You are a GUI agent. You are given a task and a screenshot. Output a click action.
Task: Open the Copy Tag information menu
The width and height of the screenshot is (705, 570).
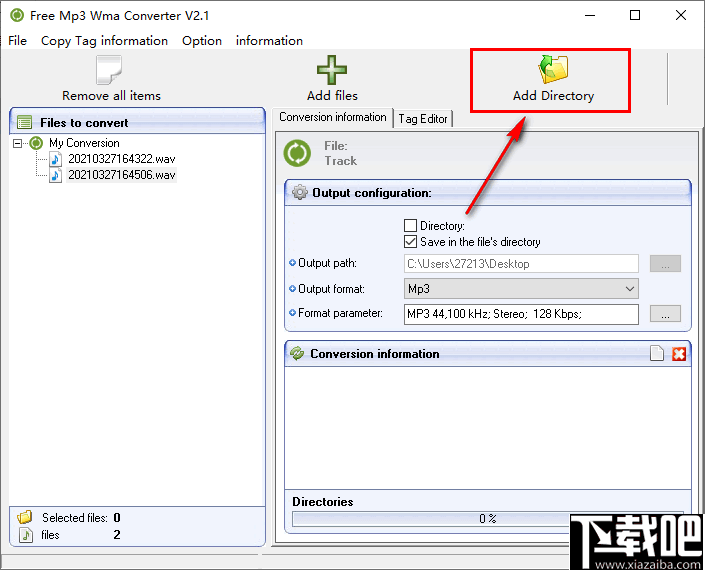click(x=104, y=41)
